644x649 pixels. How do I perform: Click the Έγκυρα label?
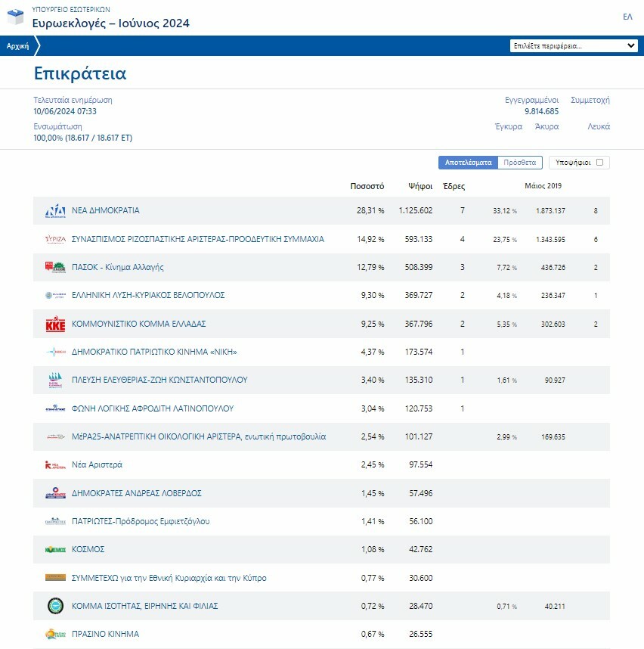pos(509,126)
